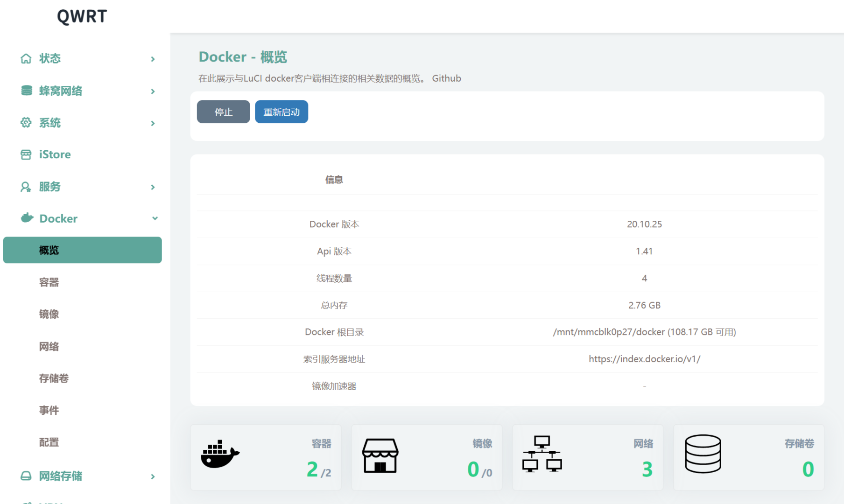
Task: Click the https://index.docker.io/v1/ address
Action: pos(644,359)
